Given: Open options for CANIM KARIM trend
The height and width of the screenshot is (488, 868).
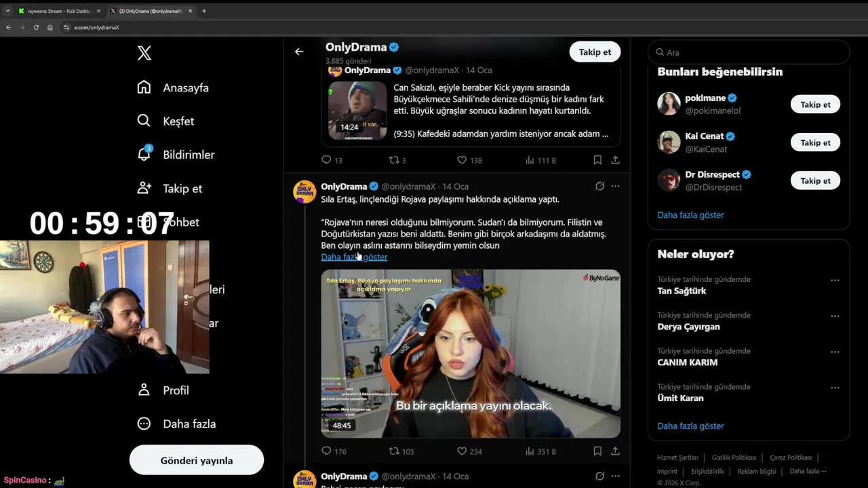Looking at the screenshot, I should tap(835, 352).
